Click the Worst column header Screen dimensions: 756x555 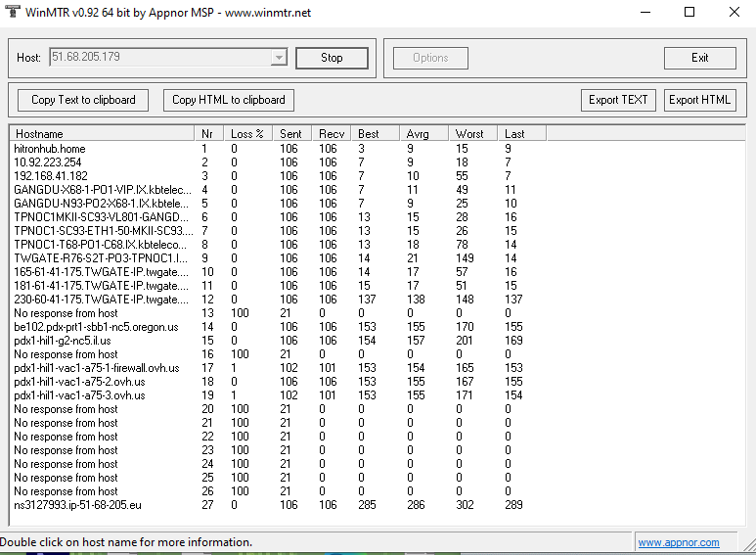click(472, 133)
